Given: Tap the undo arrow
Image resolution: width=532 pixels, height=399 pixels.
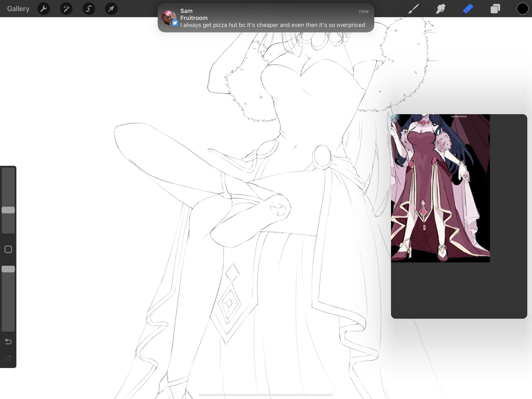Looking at the screenshot, I should [8, 341].
